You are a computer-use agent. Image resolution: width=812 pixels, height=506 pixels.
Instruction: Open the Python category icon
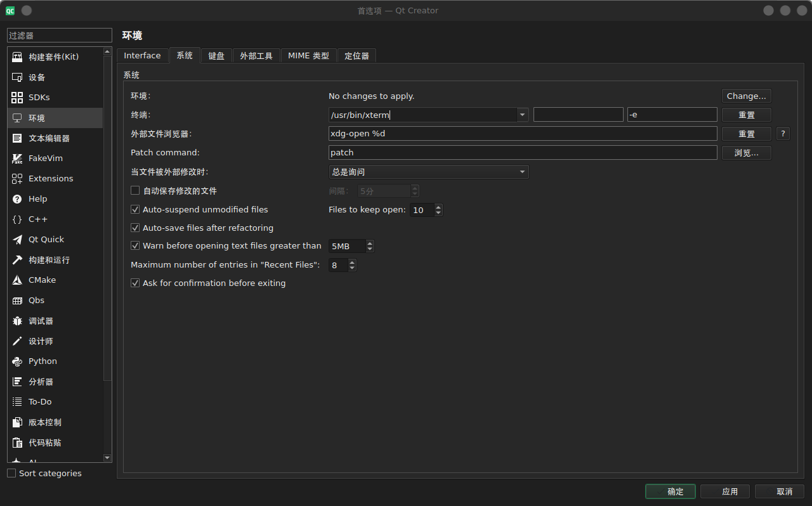point(17,361)
